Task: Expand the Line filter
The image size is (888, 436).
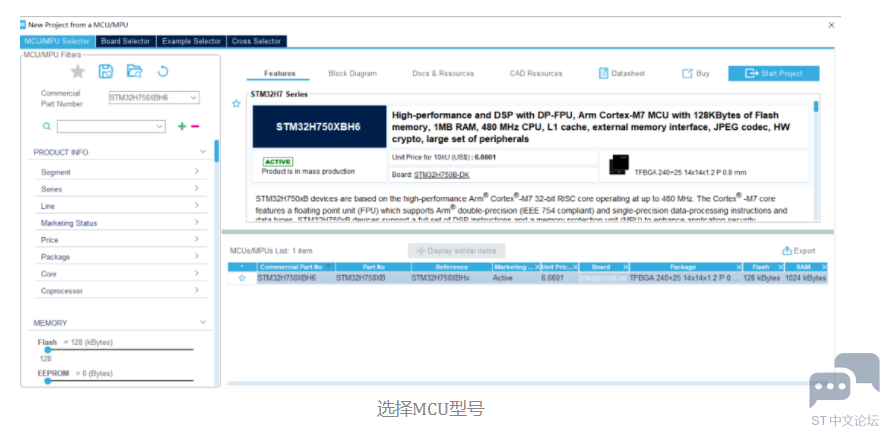Action: pyautogui.click(x=197, y=206)
